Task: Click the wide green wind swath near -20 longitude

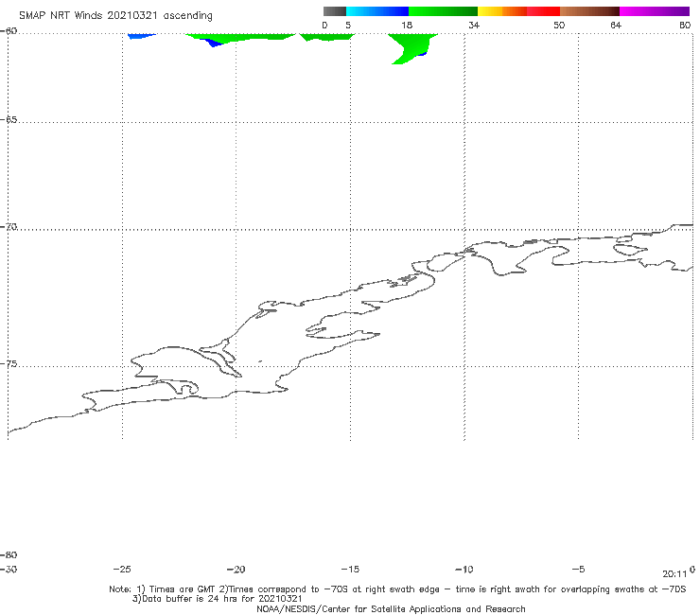Action: [241, 38]
